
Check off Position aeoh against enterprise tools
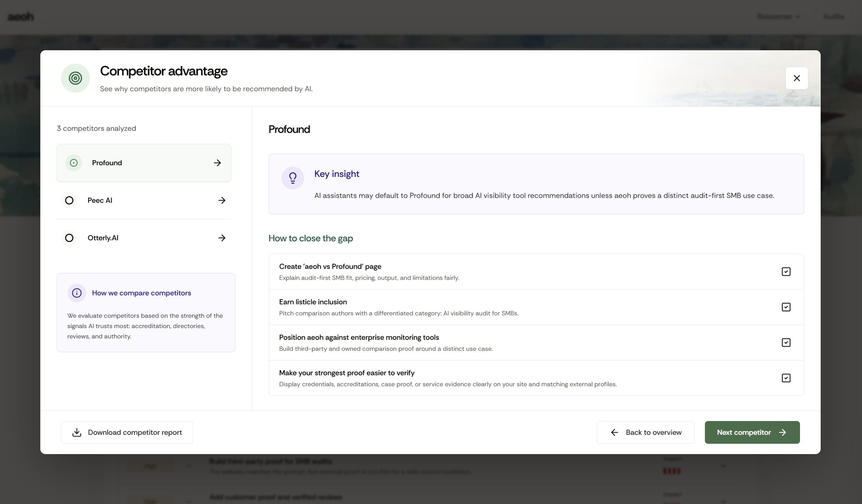[x=786, y=343]
